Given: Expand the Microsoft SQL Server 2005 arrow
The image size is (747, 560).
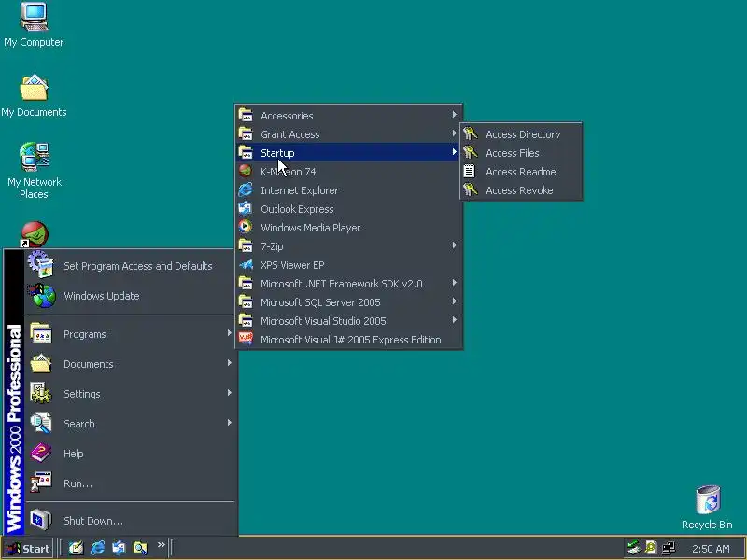Looking at the screenshot, I should click(x=455, y=301).
